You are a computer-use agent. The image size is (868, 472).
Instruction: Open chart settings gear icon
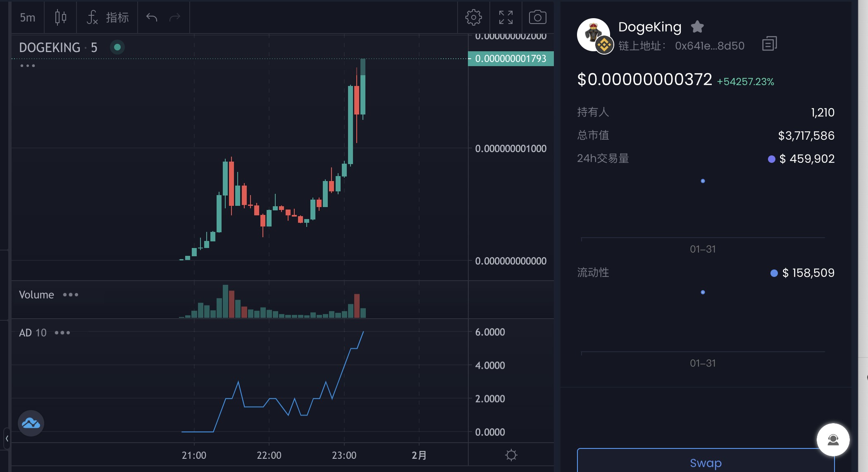click(x=473, y=17)
